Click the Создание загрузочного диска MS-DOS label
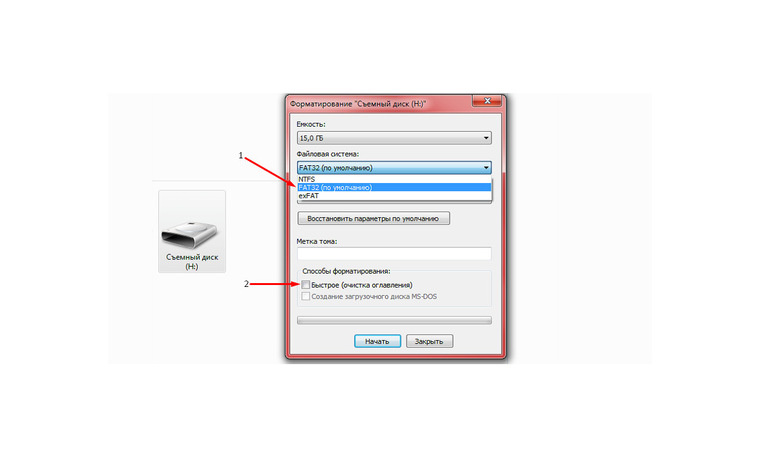760x456 pixels. point(374,297)
